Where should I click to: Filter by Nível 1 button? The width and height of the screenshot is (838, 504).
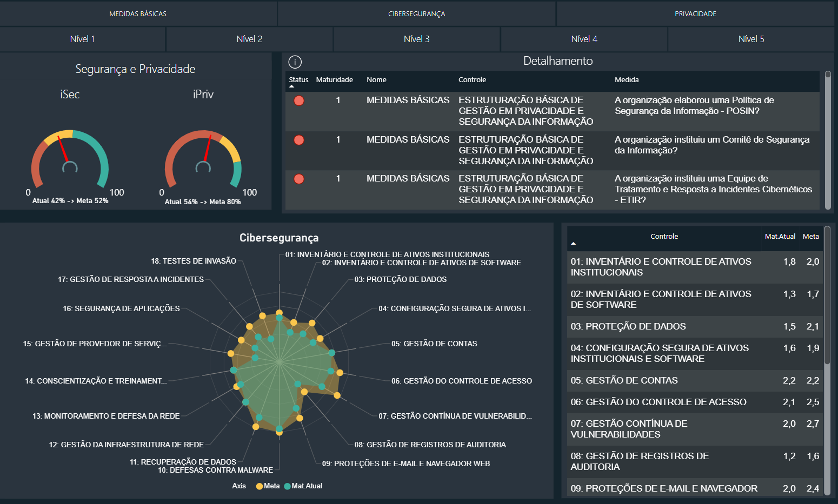(82, 39)
